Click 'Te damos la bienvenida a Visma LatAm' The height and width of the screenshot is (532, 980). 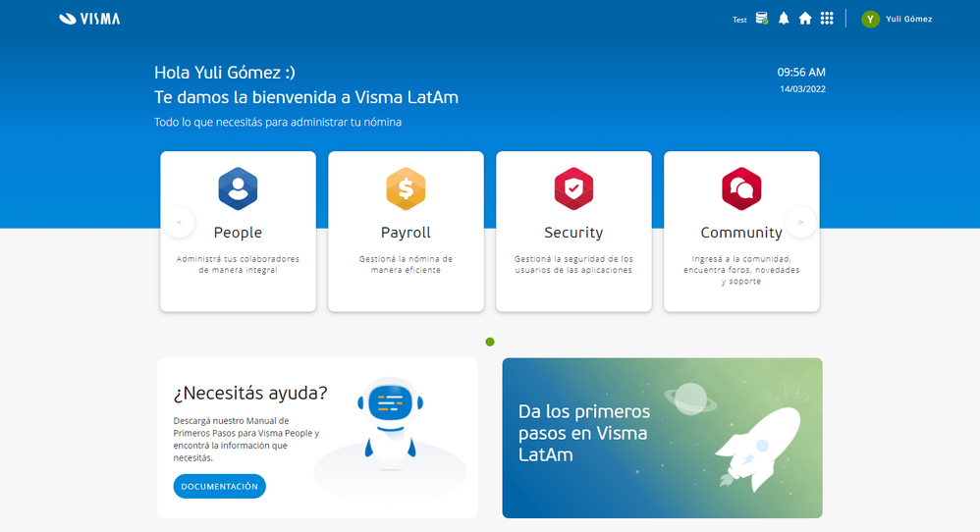tap(306, 97)
